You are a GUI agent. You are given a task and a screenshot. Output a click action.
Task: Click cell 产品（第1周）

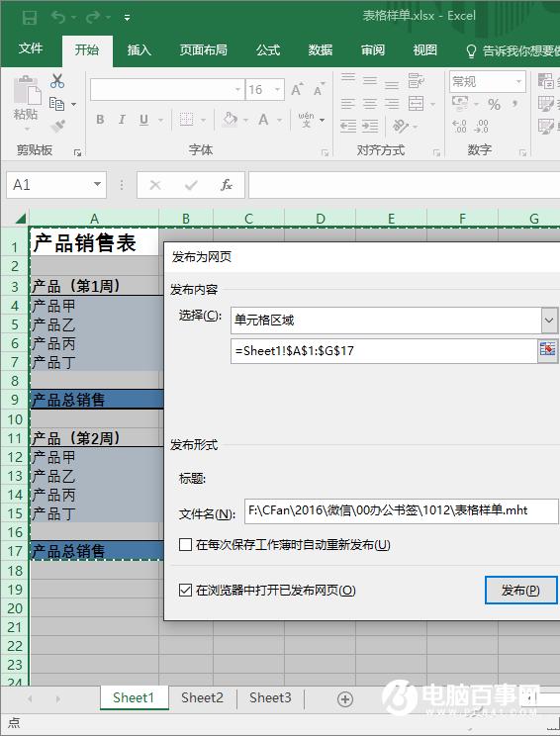pyautogui.click(x=96, y=286)
